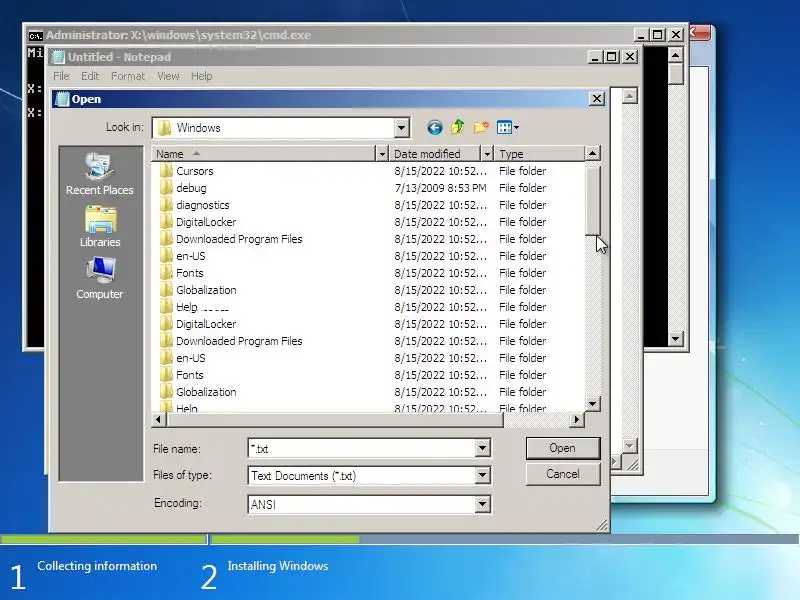Open Notepad's View menu
Image resolution: width=800 pixels, height=600 pixels.
(x=168, y=76)
